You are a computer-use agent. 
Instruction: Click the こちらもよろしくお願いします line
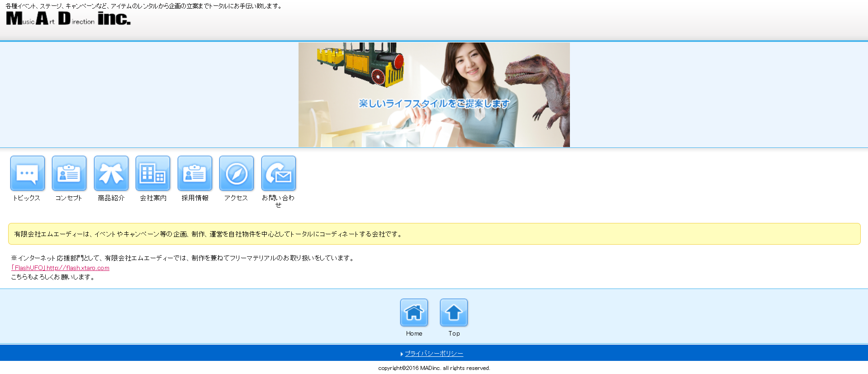[53, 277]
